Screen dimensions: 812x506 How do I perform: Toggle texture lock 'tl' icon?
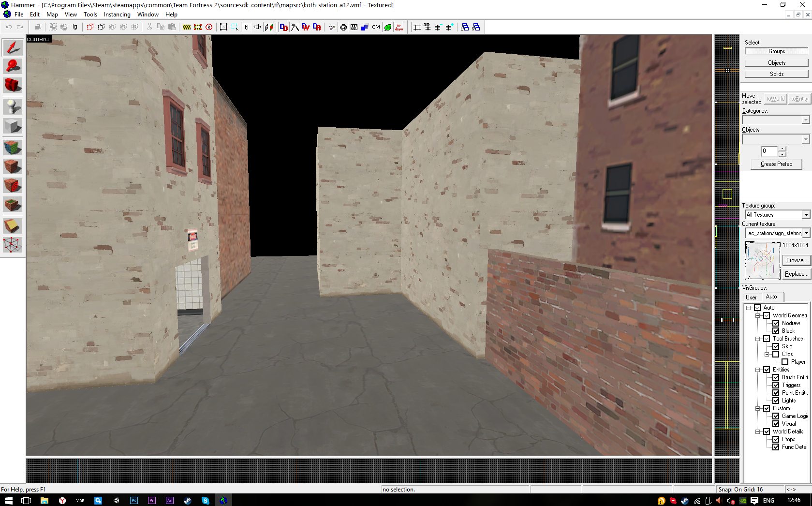point(246,27)
